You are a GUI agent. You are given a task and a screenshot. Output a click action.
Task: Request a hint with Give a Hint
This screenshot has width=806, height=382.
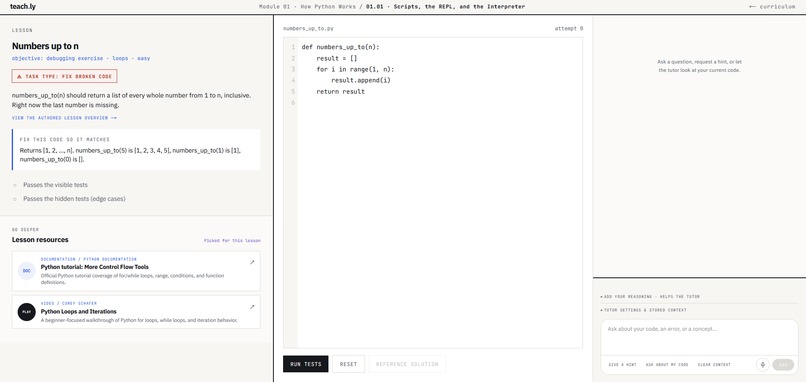tap(622, 365)
